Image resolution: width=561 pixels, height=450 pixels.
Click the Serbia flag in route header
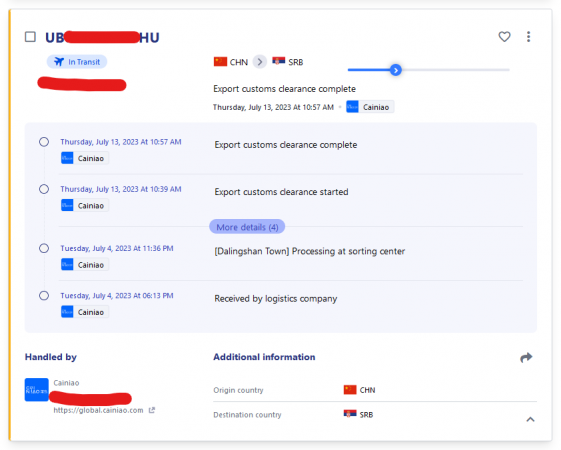[x=279, y=62]
